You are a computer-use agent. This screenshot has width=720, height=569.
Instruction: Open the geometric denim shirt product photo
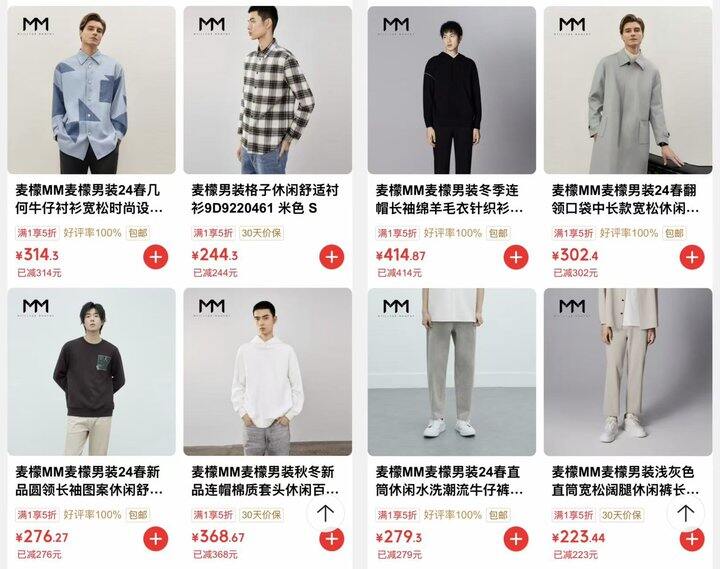point(91,90)
